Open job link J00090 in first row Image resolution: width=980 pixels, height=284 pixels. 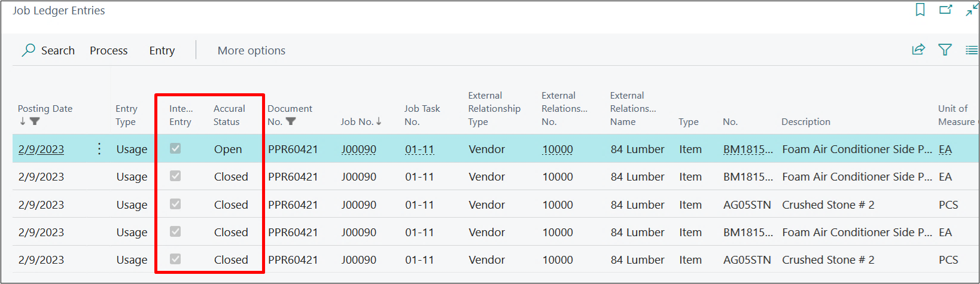click(x=358, y=149)
